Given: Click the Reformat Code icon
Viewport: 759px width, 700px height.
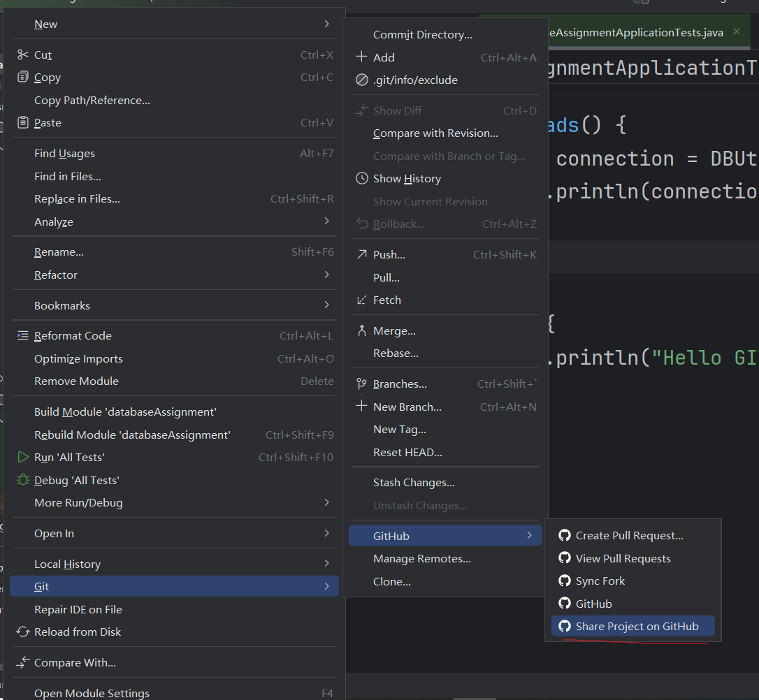Looking at the screenshot, I should 23,336.
